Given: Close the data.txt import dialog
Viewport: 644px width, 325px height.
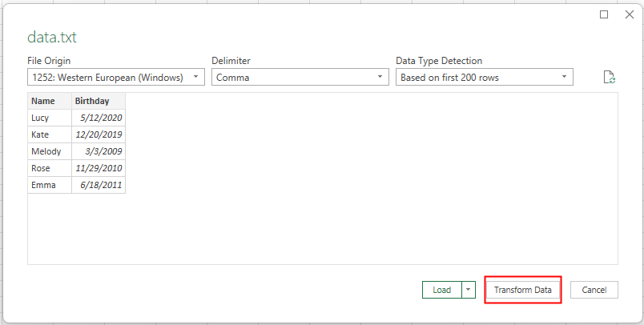Looking at the screenshot, I should click(x=626, y=14).
